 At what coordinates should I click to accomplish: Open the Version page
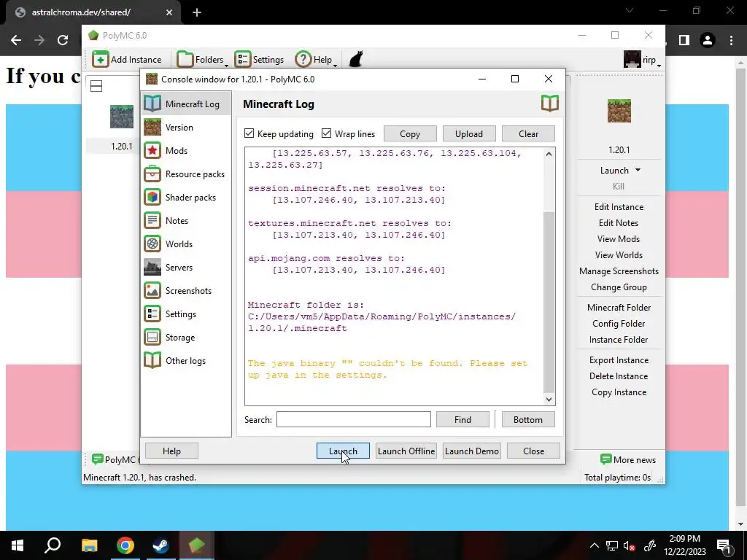pyautogui.click(x=186, y=127)
